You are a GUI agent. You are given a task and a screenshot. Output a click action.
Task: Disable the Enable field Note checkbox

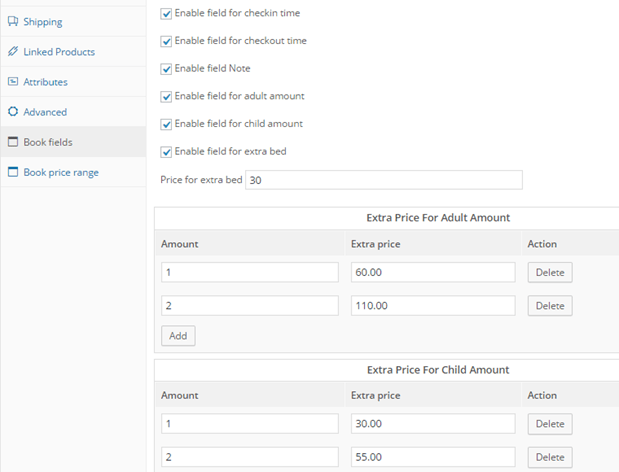click(166, 69)
